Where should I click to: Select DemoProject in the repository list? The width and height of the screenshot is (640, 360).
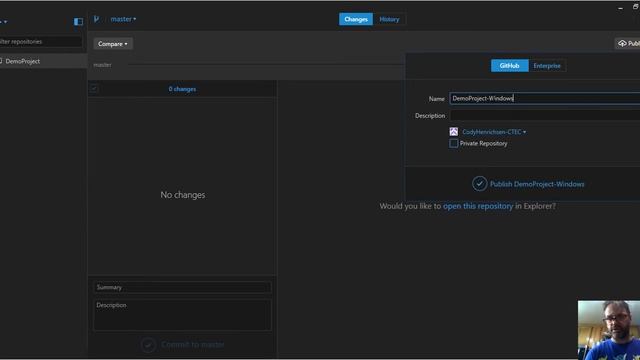43,61
